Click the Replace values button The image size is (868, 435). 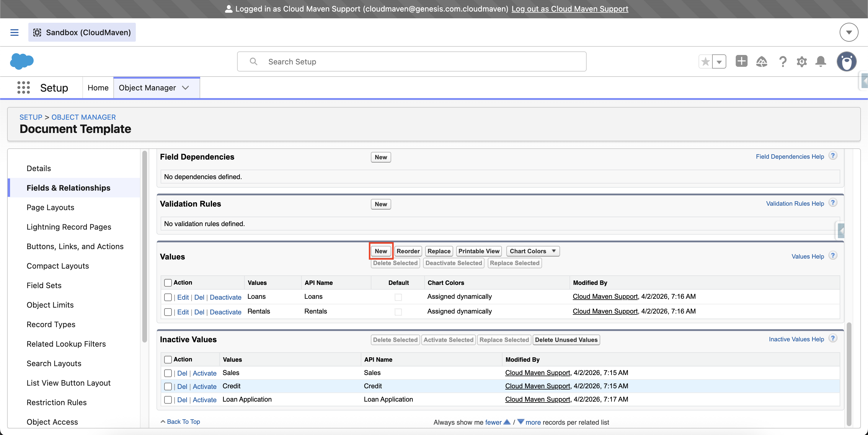click(x=439, y=251)
